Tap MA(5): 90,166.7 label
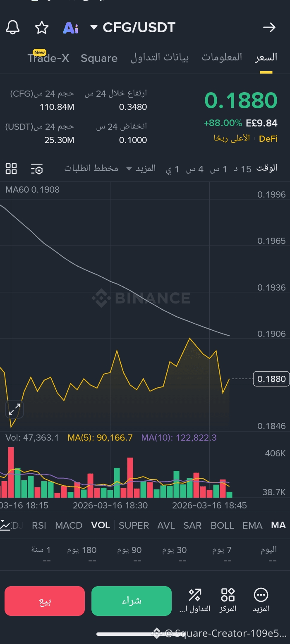This screenshot has height=644, width=290. pyautogui.click(x=100, y=437)
